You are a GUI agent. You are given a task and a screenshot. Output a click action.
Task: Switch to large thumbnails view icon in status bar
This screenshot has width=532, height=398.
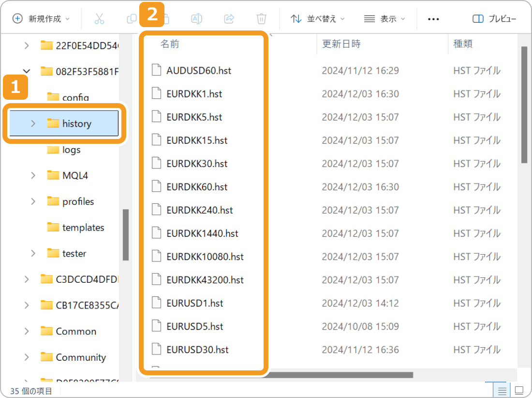pos(519,390)
